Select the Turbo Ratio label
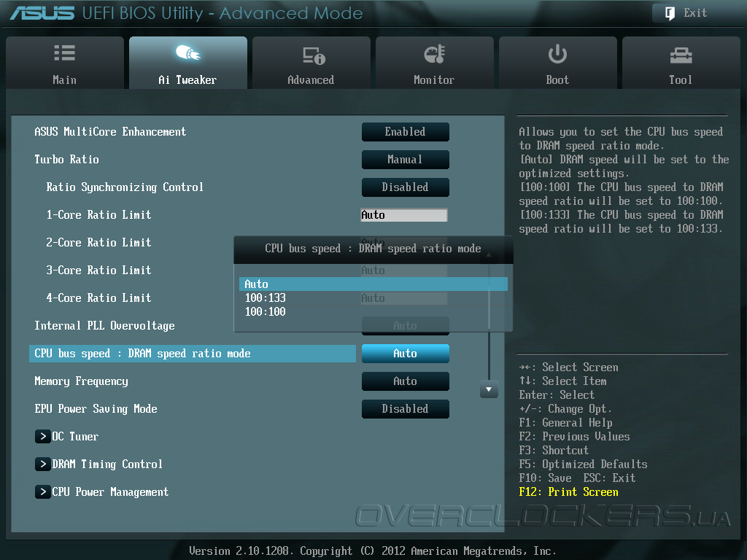Screen dimensions: 747x560 pos(66,159)
